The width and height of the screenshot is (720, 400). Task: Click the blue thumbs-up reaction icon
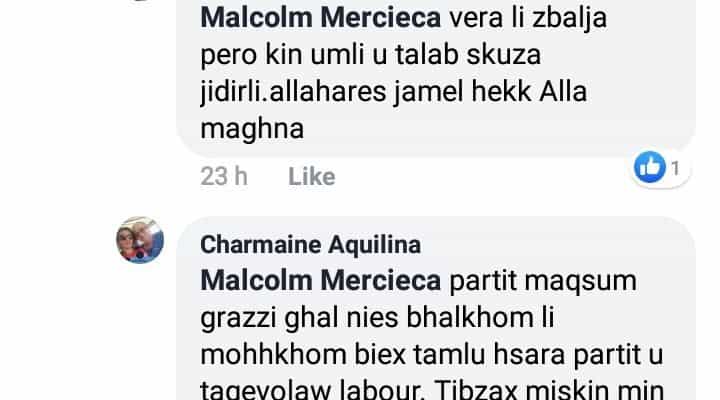tap(650, 167)
